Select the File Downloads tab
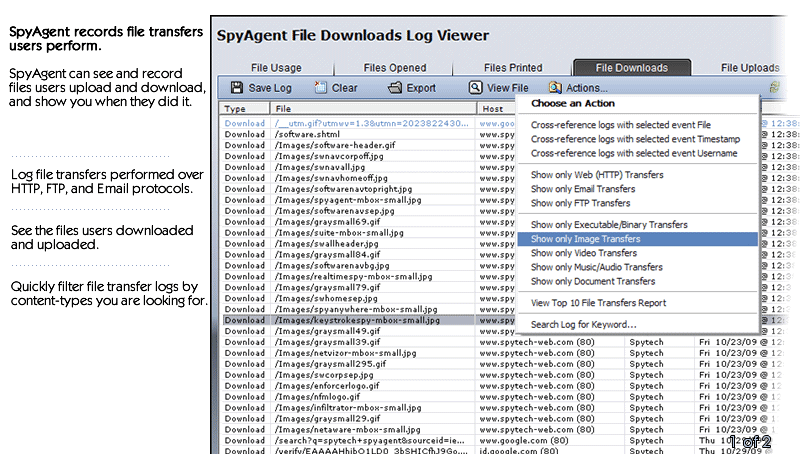Screen dimensions: 800x454 (632, 67)
